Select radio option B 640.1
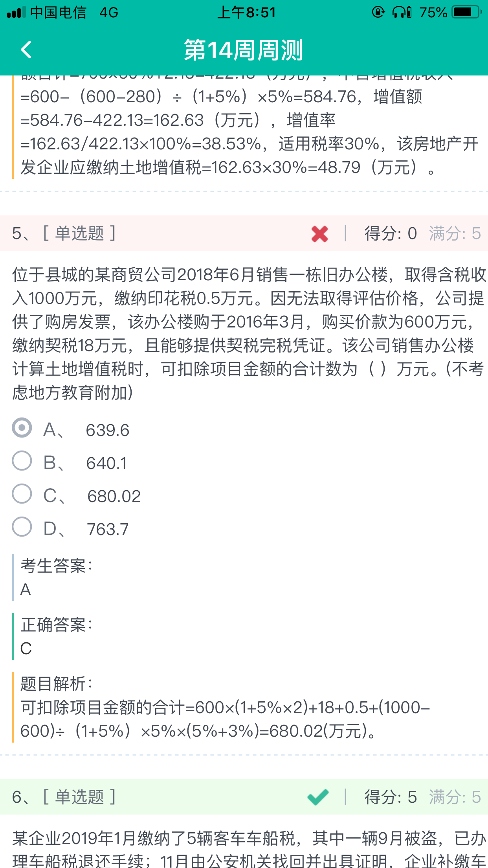Image resolution: width=488 pixels, height=868 pixels. pyautogui.click(x=22, y=461)
